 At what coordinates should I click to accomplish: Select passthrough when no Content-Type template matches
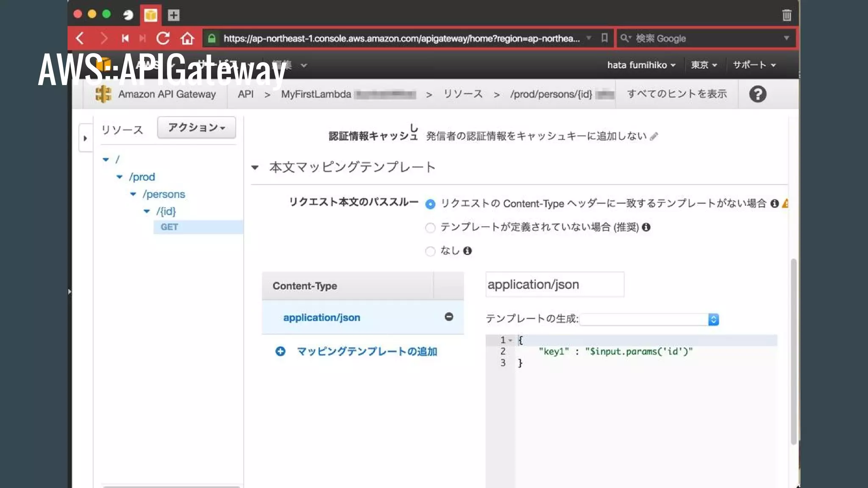tap(430, 204)
